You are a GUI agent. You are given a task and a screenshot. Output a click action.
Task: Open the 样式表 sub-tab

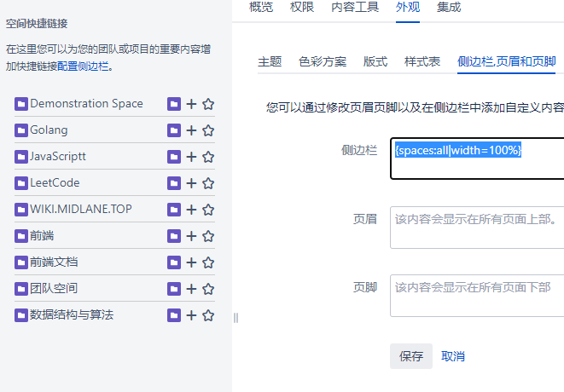tap(422, 61)
